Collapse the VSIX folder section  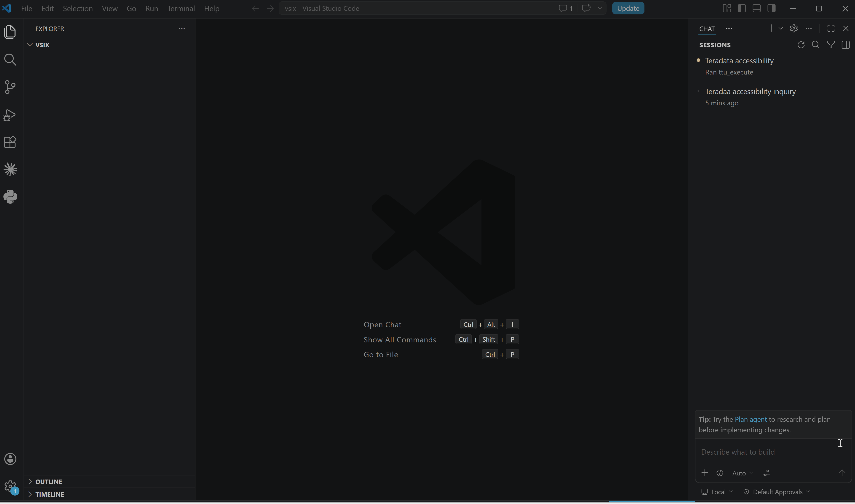click(109, 45)
